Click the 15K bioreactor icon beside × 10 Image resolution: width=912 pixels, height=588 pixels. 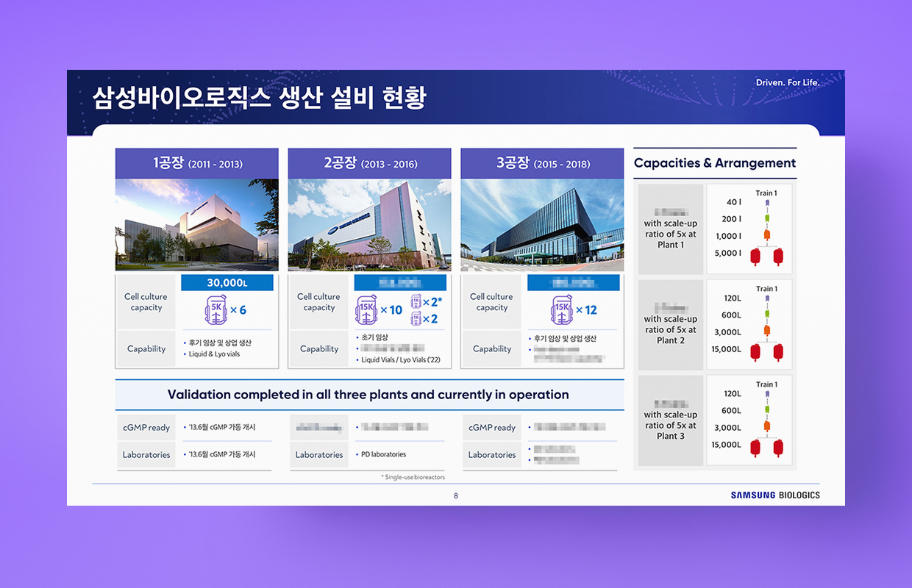click(366, 310)
